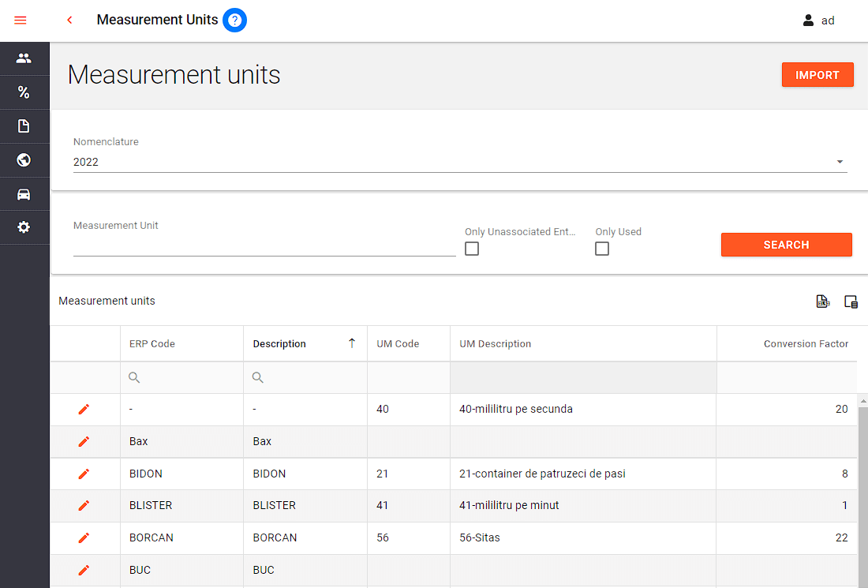
Task: Open the document sidebar section
Action: (24, 126)
